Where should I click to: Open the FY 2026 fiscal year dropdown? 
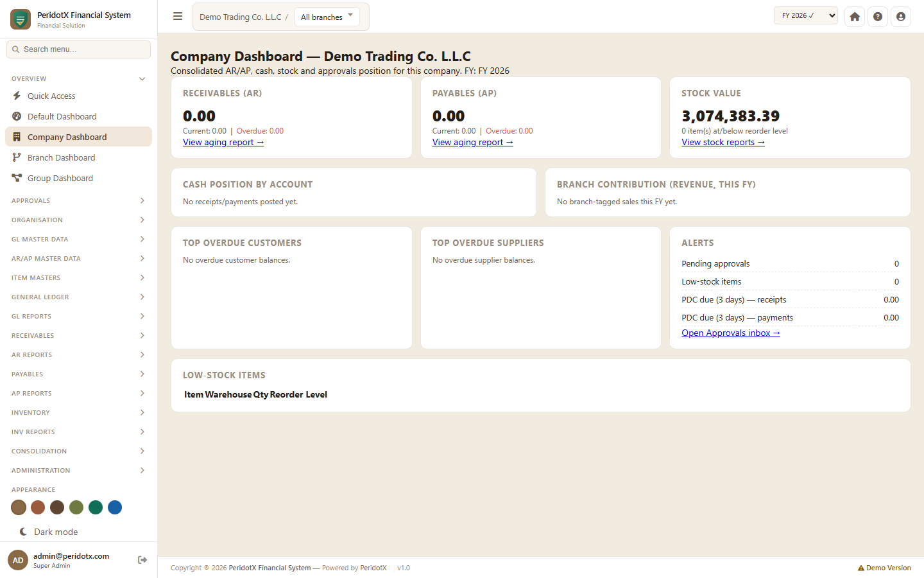coord(806,15)
